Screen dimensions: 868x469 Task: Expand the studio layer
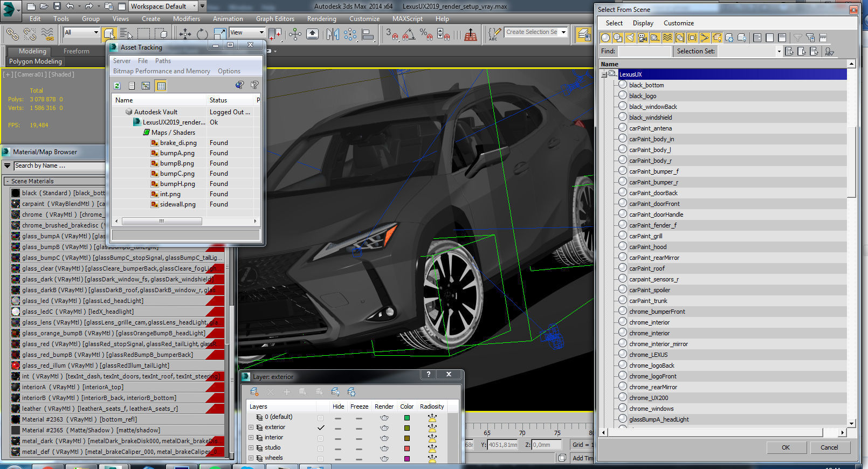tap(251, 447)
